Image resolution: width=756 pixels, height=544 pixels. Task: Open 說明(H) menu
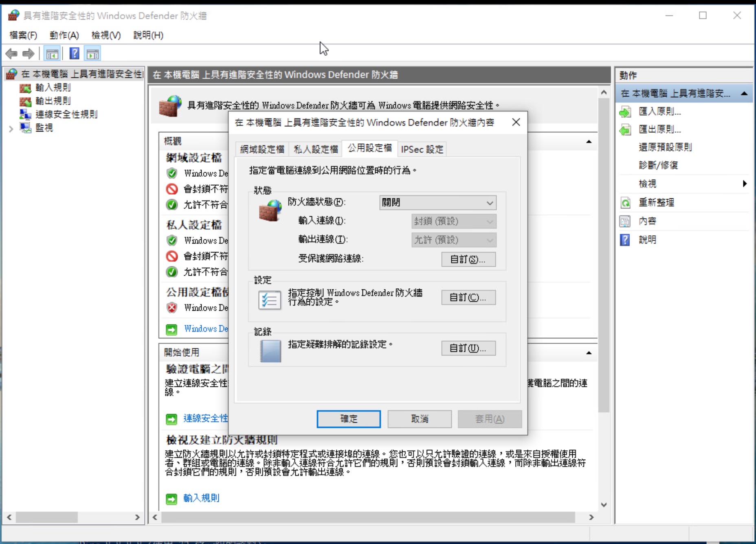(148, 35)
